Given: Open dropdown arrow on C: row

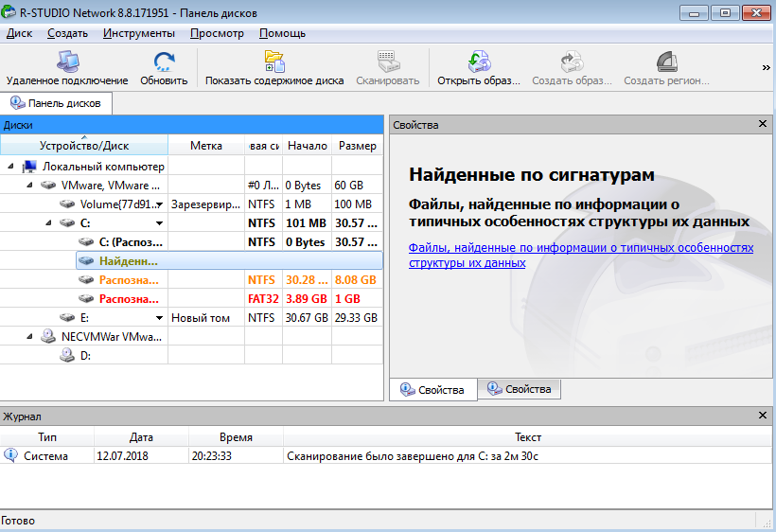Looking at the screenshot, I should 159,223.
